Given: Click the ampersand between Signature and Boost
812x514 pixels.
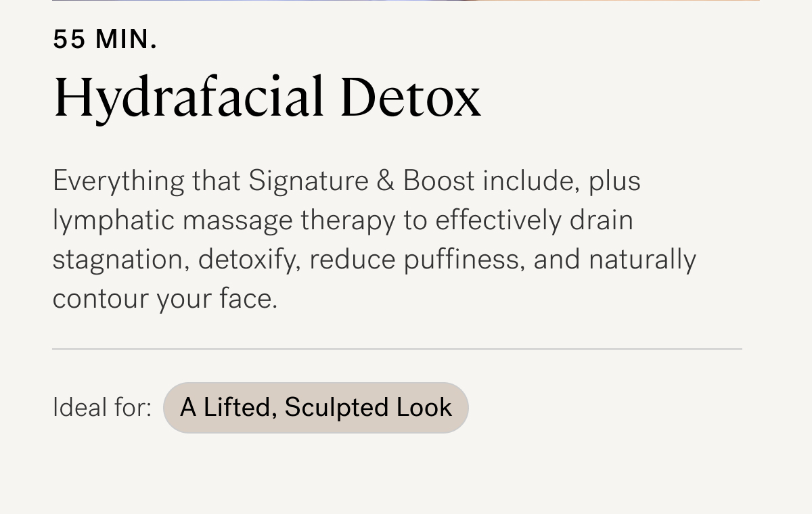Looking at the screenshot, I should (386, 181).
